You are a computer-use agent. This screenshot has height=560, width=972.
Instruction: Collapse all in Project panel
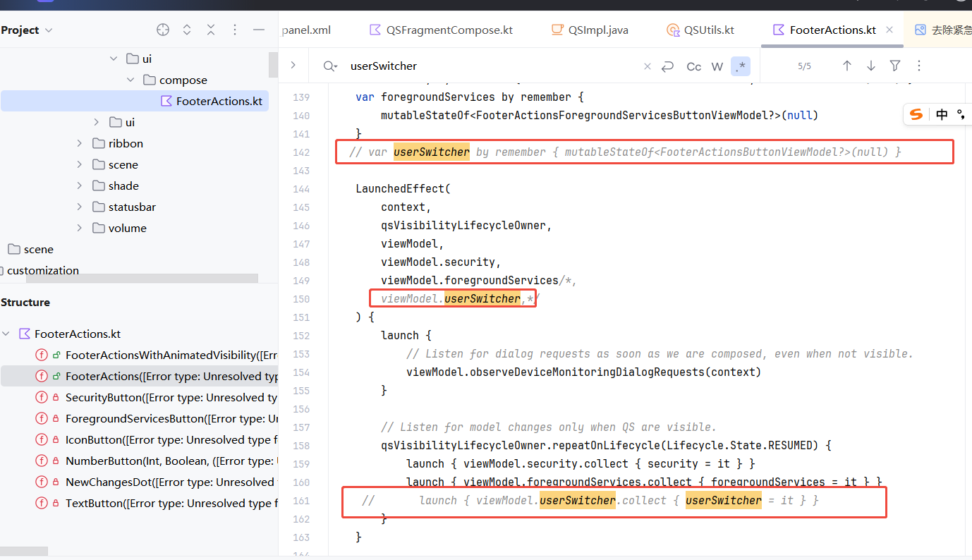click(211, 30)
